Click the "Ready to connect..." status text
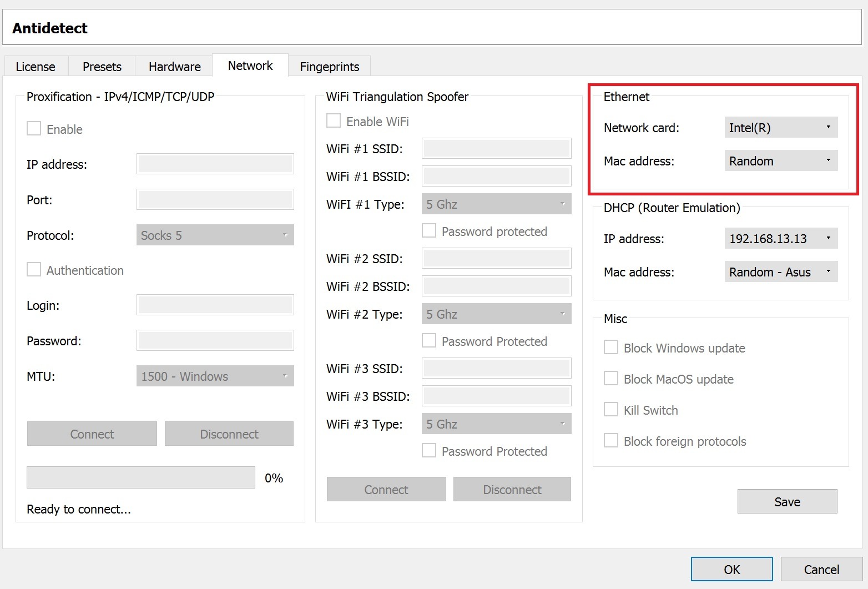 tap(79, 510)
